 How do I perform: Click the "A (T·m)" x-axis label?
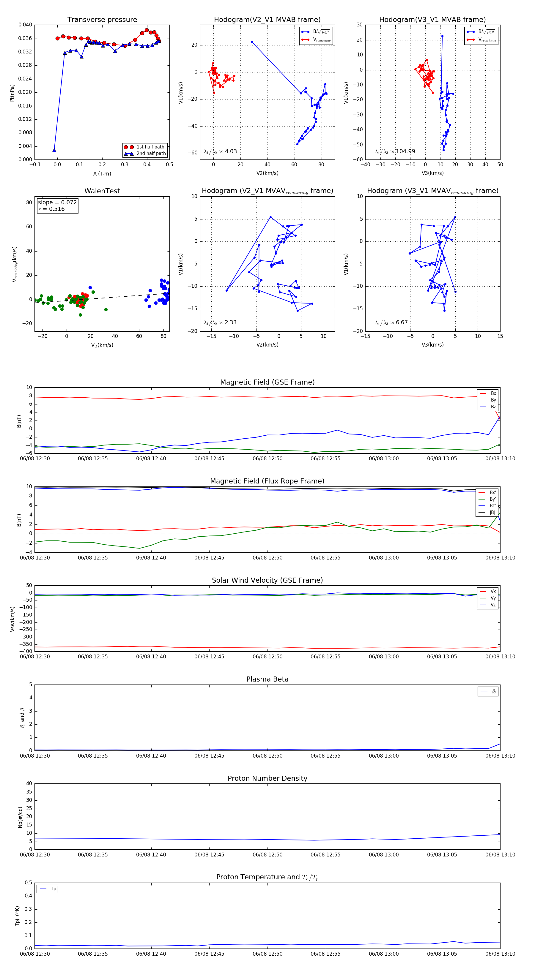[102, 174]
